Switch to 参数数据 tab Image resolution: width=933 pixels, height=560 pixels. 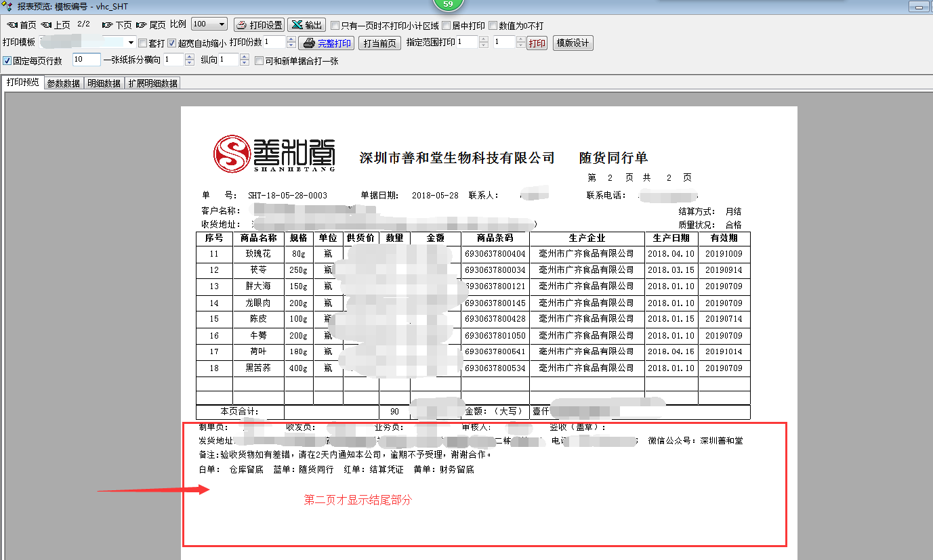(x=63, y=83)
